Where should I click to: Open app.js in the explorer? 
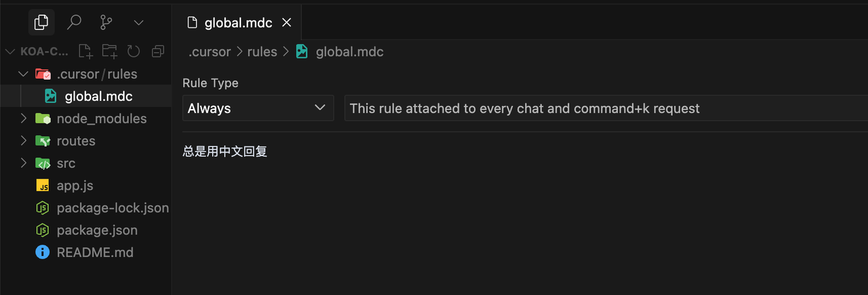(x=75, y=186)
